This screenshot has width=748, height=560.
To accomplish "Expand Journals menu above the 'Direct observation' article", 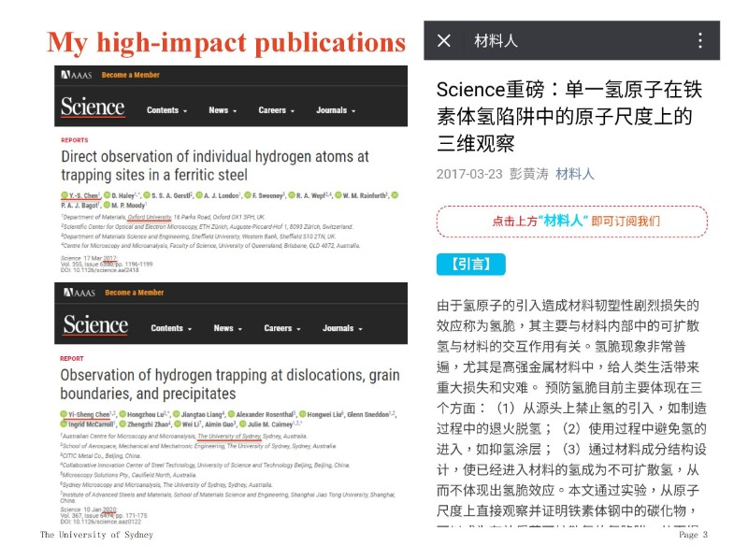I will (336, 110).
